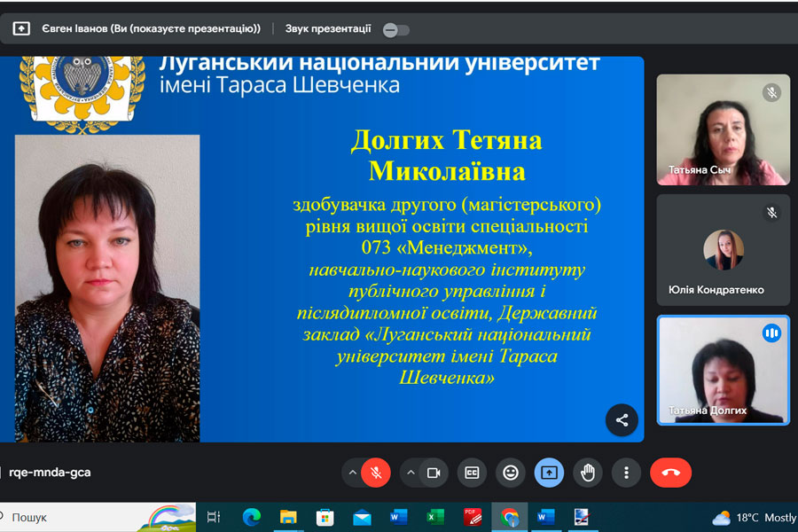Open Task View on the taskbar
This screenshot has height=532, width=798.
pyautogui.click(x=213, y=517)
